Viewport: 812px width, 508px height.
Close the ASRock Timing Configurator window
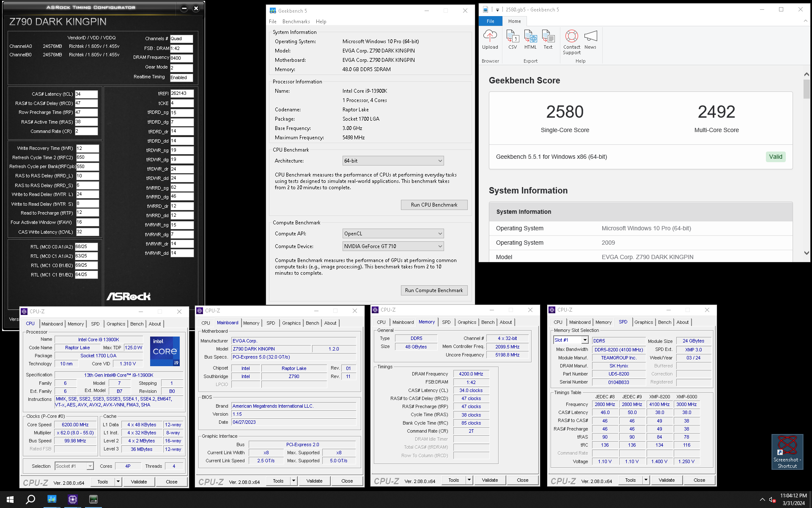click(196, 8)
